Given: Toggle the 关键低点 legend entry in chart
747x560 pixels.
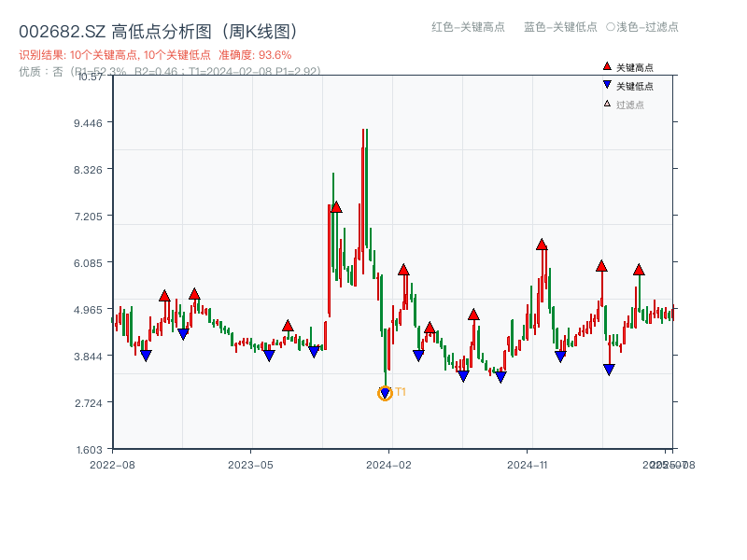Looking at the screenshot, I should (627, 86).
